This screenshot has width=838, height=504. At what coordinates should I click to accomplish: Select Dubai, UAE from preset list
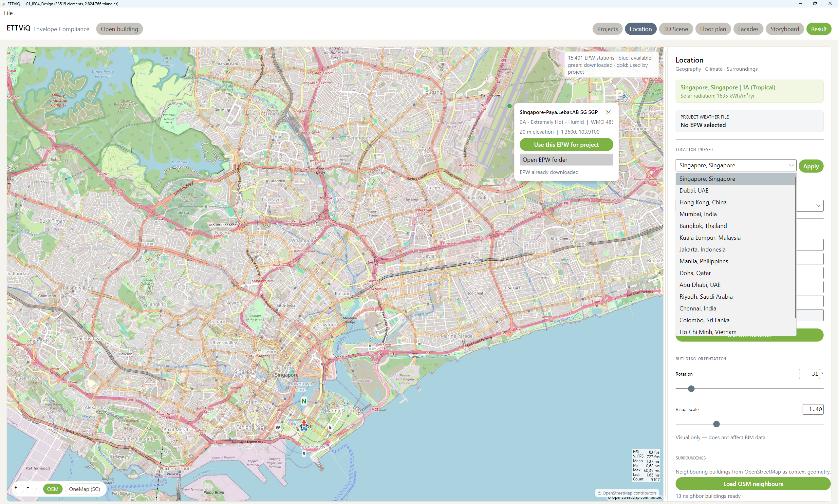pos(735,191)
